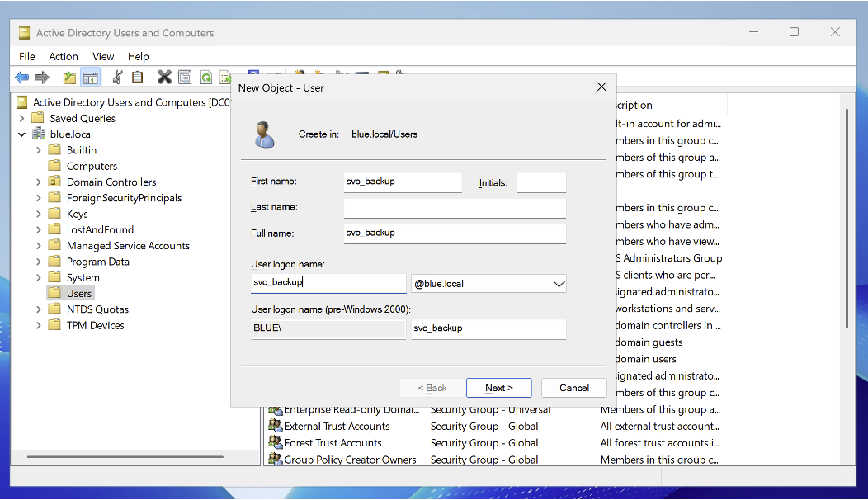Screen dimensions: 868x500
Task: Click the Last name input field
Action: click(455, 208)
